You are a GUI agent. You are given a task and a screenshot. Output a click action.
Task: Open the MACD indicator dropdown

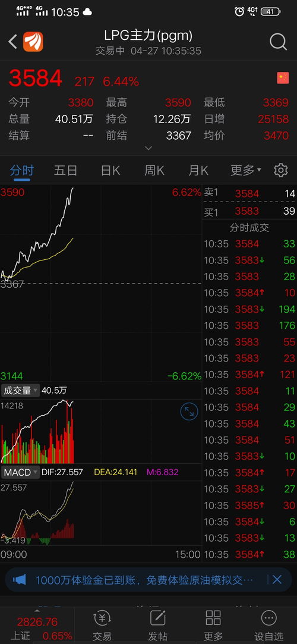(21, 472)
